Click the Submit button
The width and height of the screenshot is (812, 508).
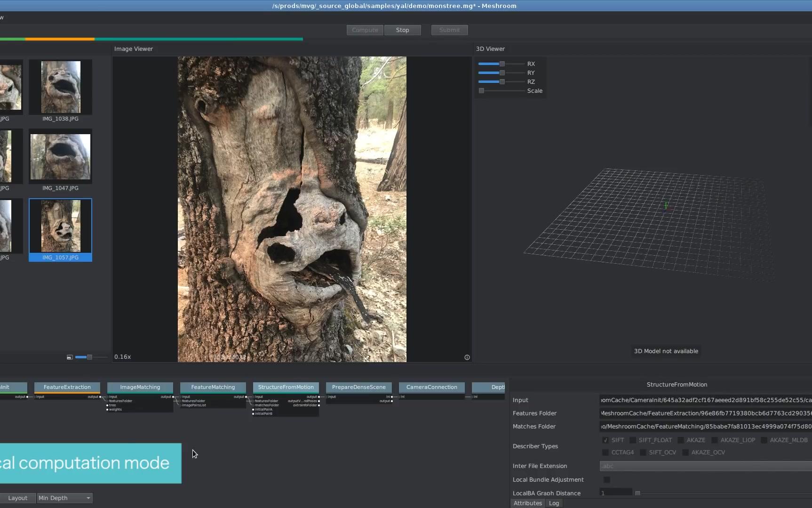(449, 30)
